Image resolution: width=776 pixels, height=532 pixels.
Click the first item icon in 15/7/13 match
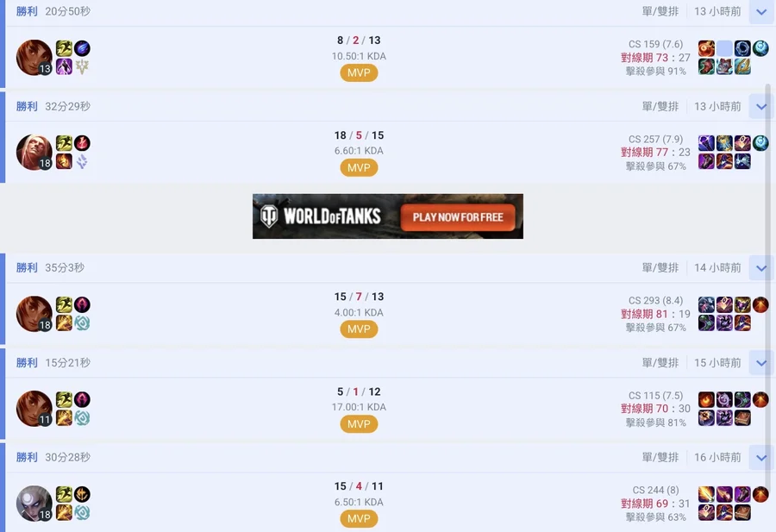coord(706,304)
